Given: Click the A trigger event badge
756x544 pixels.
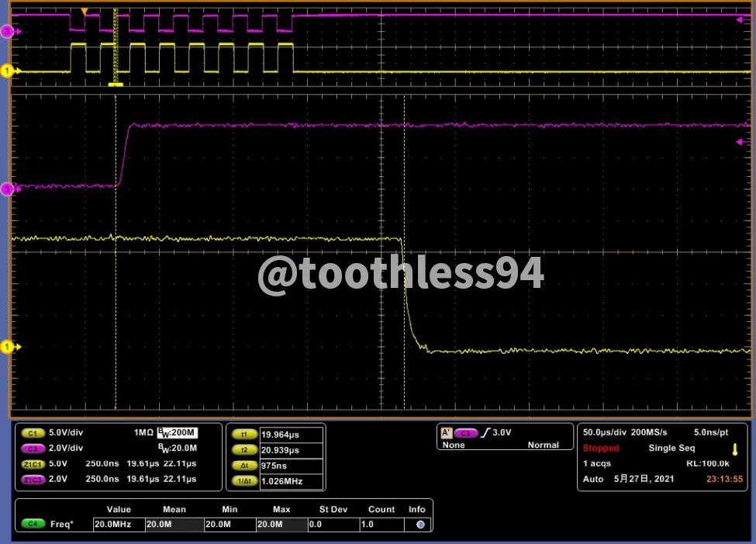Looking at the screenshot, I should (446, 432).
